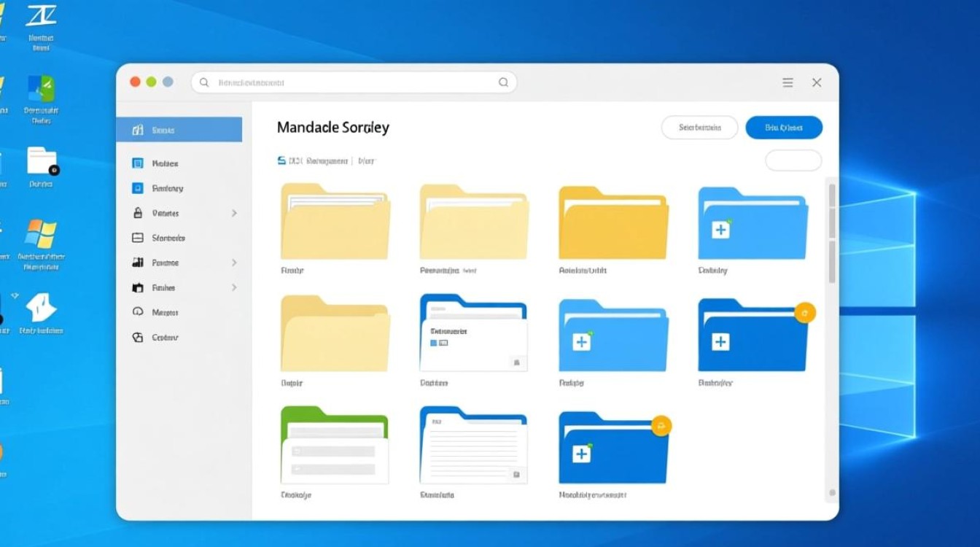Click the vertical scrollbar in the folder pane
The height and width of the screenshot is (547, 980).
click(x=831, y=233)
